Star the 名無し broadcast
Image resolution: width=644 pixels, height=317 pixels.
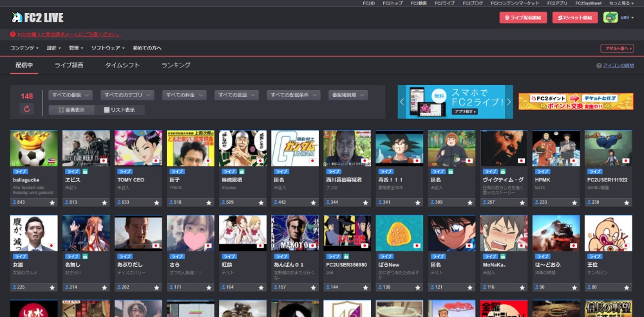(104, 287)
